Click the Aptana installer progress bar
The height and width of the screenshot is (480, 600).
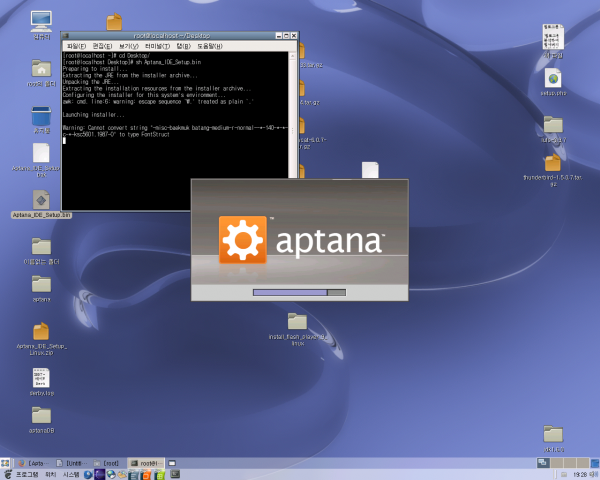pyautogui.click(x=299, y=292)
